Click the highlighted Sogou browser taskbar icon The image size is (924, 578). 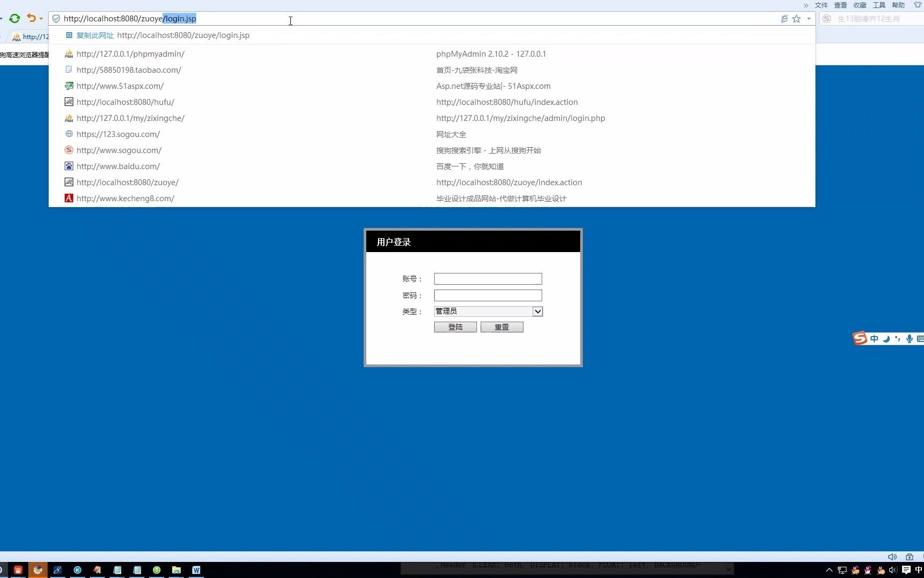[x=38, y=570]
